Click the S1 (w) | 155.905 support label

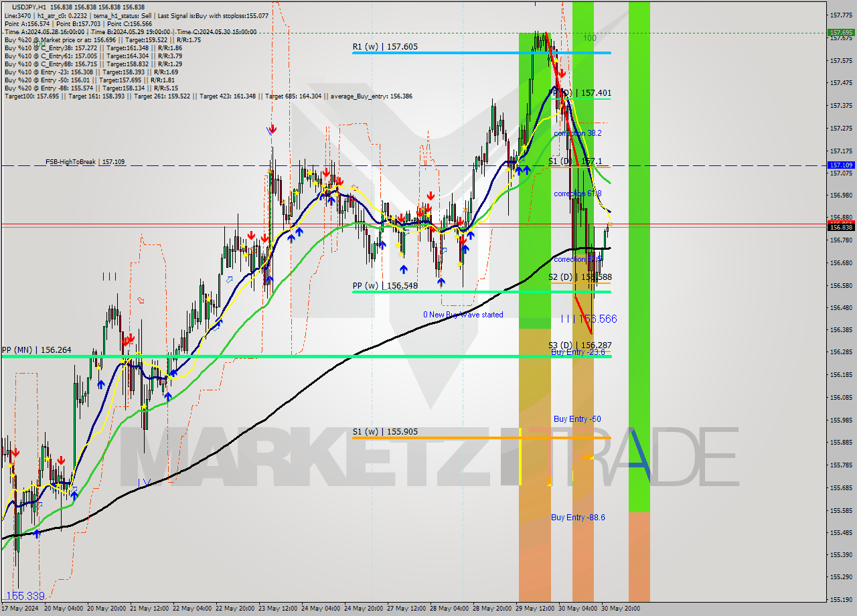(385, 432)
